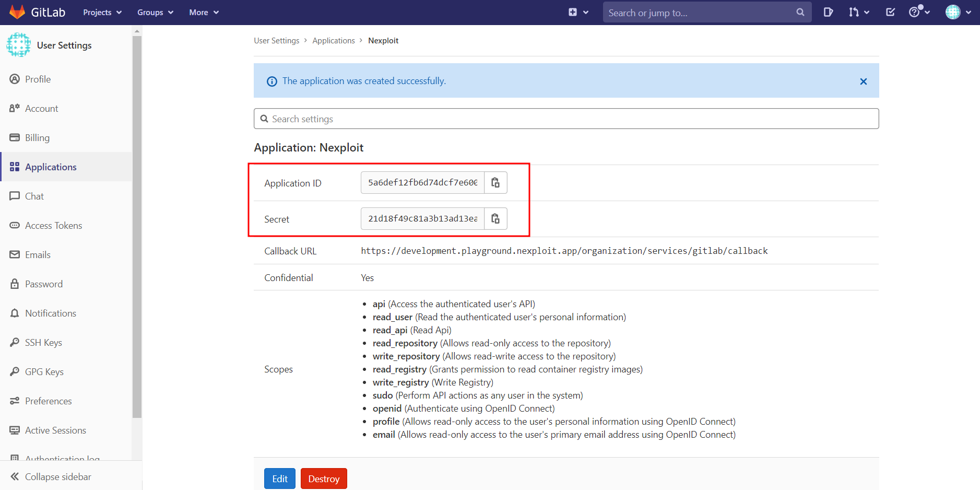Open Active Sessions settings
The width and height of the screenshot is (980, 490).
(66, 430)
